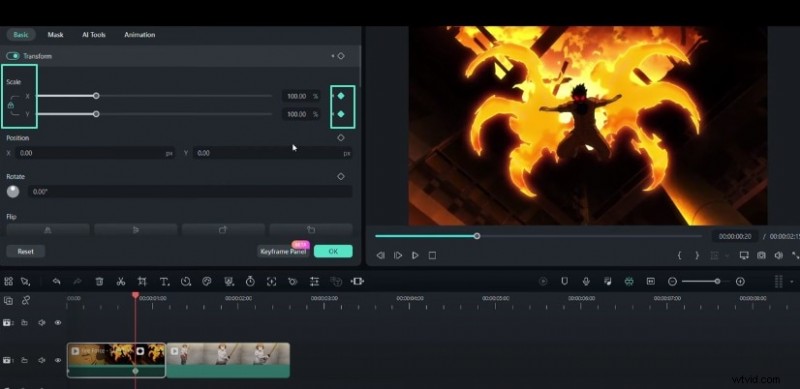Screen dimensions: 800x389
Task: Open the audio mixer music icon
Action: (607, 281)
